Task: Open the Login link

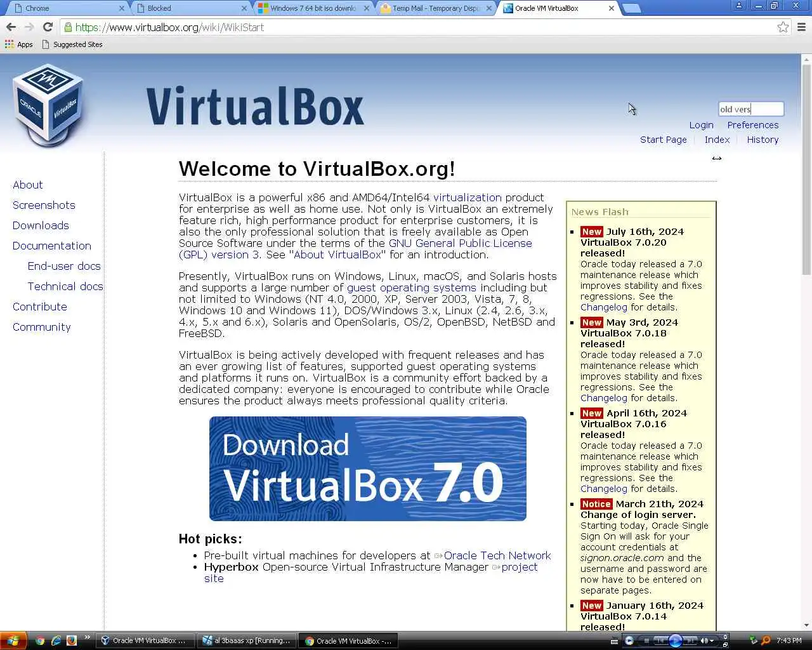Action: coord(701,125)
